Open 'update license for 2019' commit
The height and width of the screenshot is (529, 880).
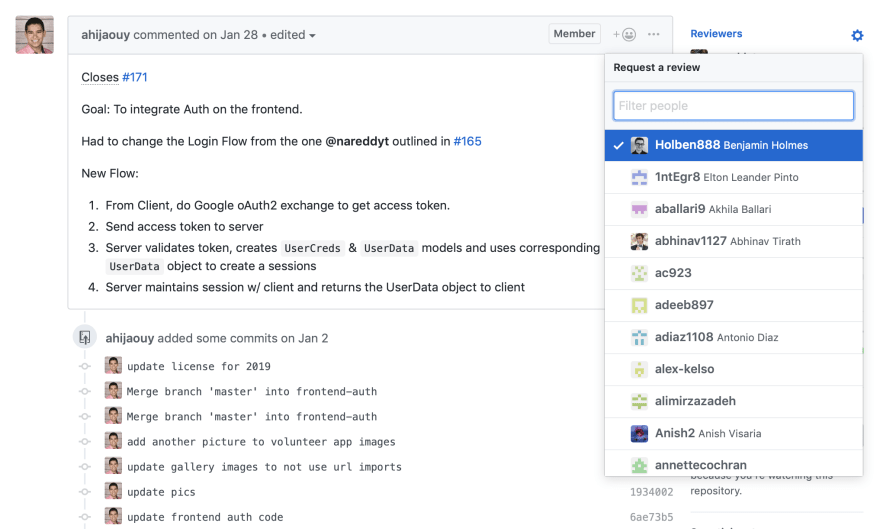(199, 366)
